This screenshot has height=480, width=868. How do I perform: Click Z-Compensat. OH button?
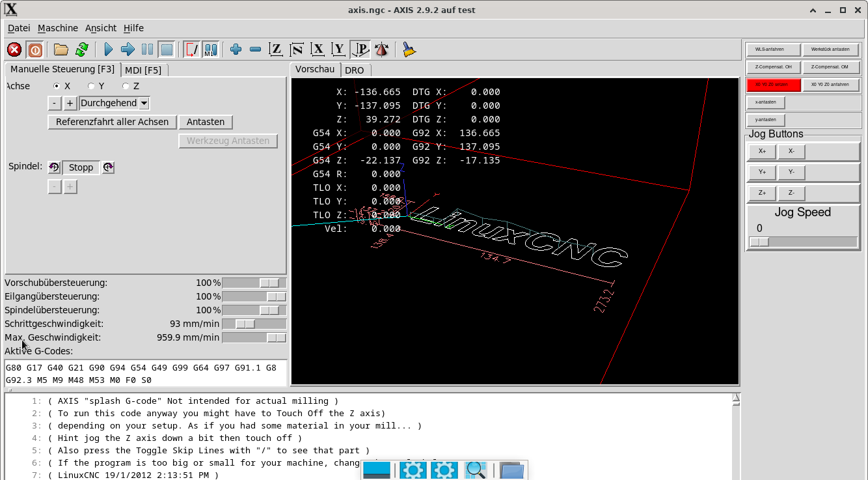773,67
